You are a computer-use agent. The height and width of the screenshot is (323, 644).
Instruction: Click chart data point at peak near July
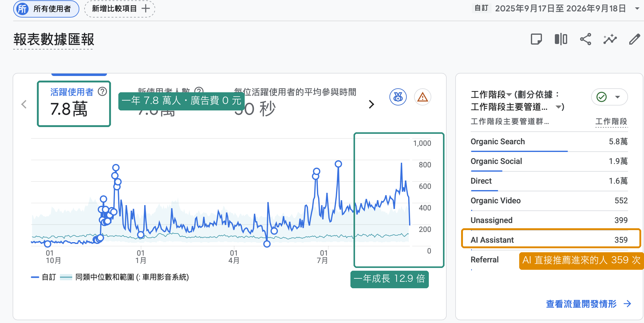pyautogui.click(x=338, y=164)
